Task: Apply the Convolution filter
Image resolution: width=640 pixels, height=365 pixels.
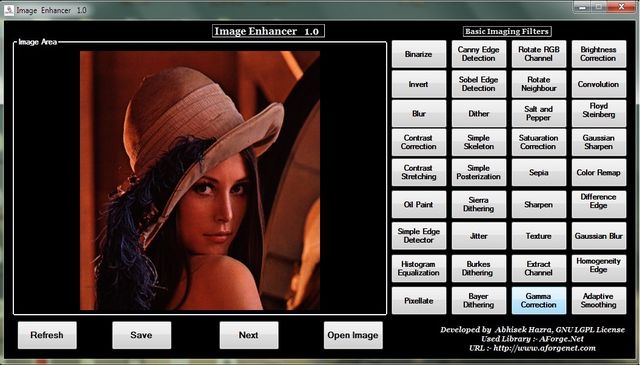Action: point(599,84)
